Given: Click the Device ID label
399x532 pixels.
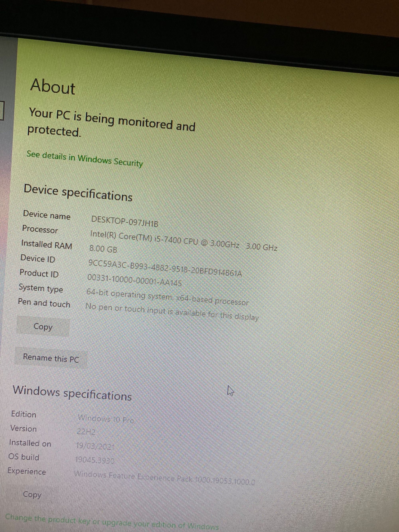Looking at the screenshot, I should click(38, 259).
